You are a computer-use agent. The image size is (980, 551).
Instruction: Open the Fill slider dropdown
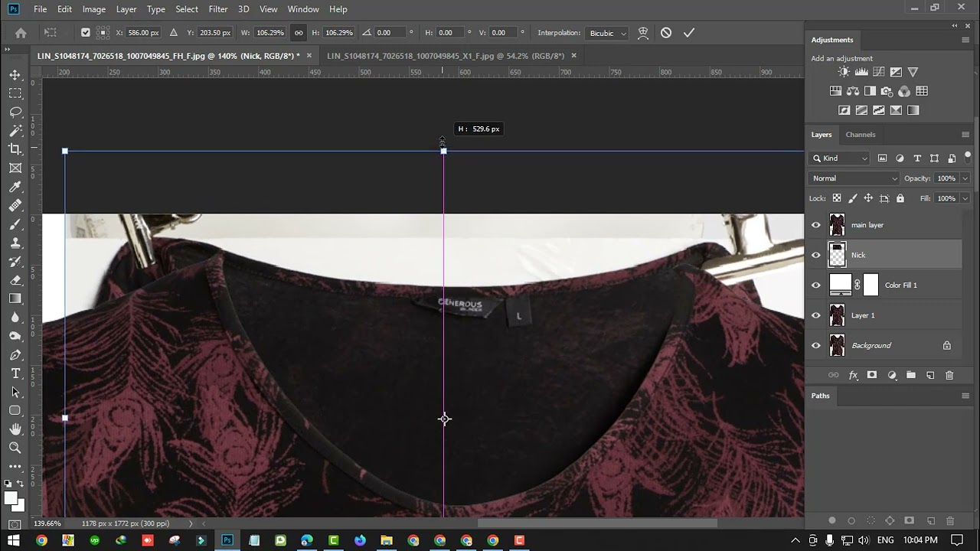(965, 198)
